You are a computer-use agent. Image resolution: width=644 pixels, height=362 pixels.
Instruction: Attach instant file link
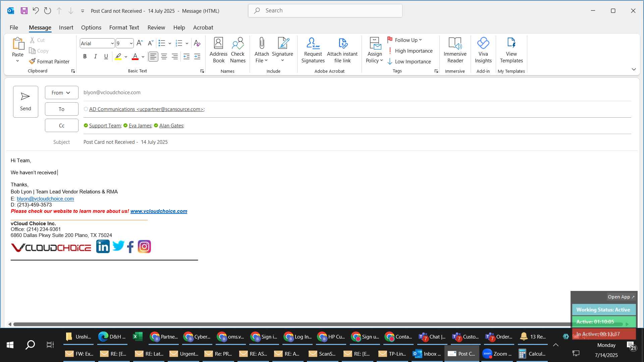(342, 50)
